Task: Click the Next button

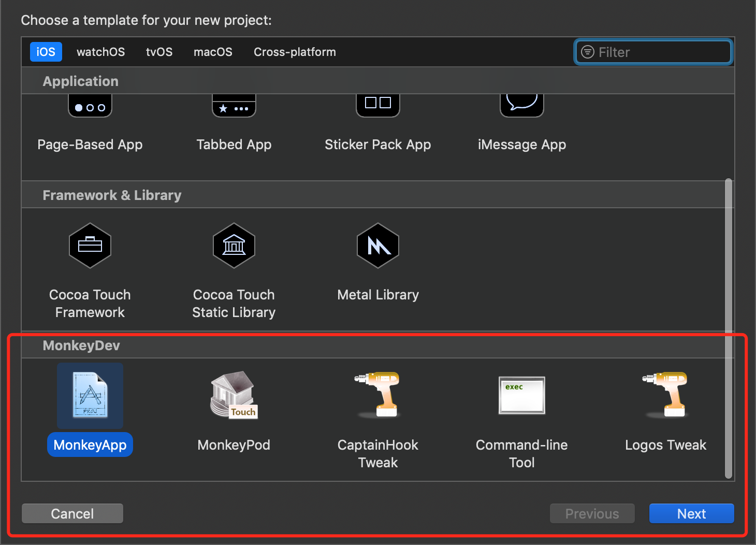Action: pos(692,513)
